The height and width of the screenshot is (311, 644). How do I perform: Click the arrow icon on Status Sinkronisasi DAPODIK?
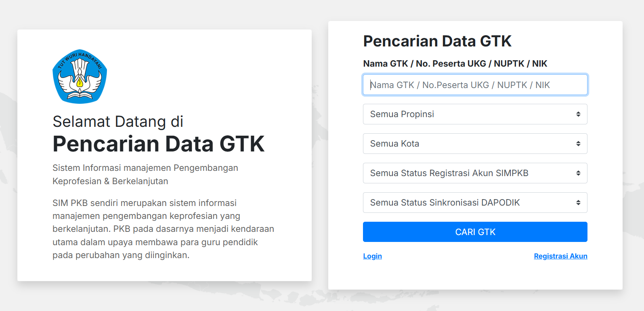(x=578, y=203)
